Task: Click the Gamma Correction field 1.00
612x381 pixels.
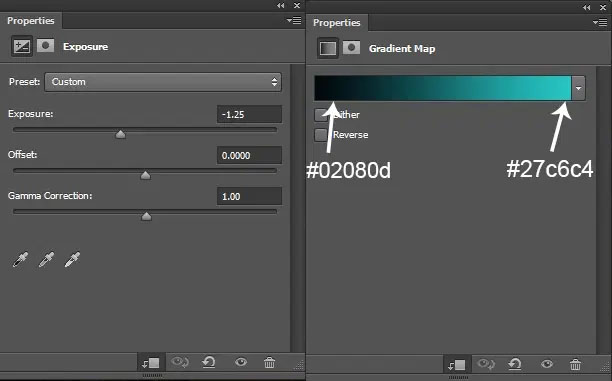Action: coord(249,196)
